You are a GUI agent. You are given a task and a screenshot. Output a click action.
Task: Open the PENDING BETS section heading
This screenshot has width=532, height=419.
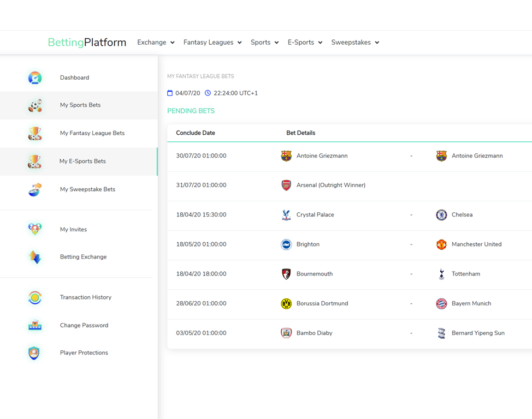191,111
